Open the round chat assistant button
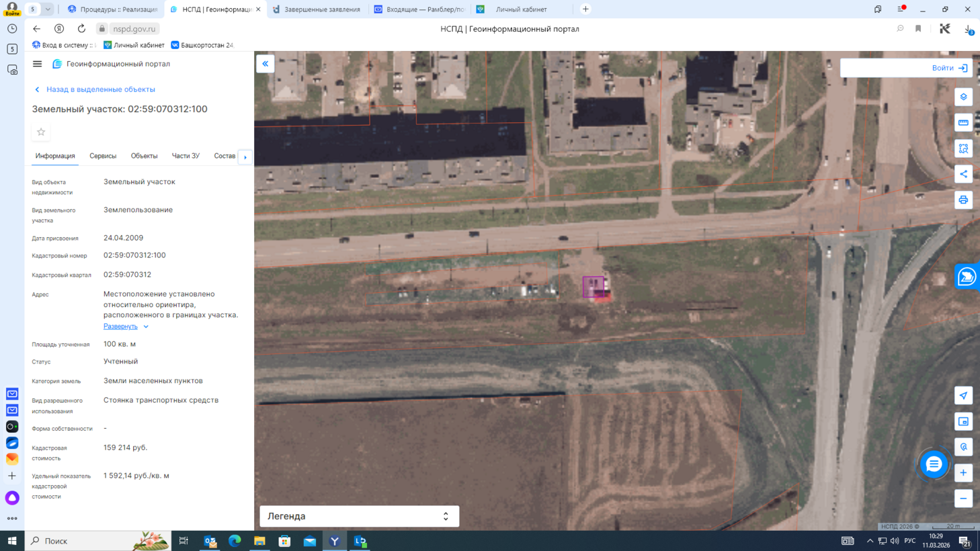Viewport: 980px width, 551px height. 933,464
